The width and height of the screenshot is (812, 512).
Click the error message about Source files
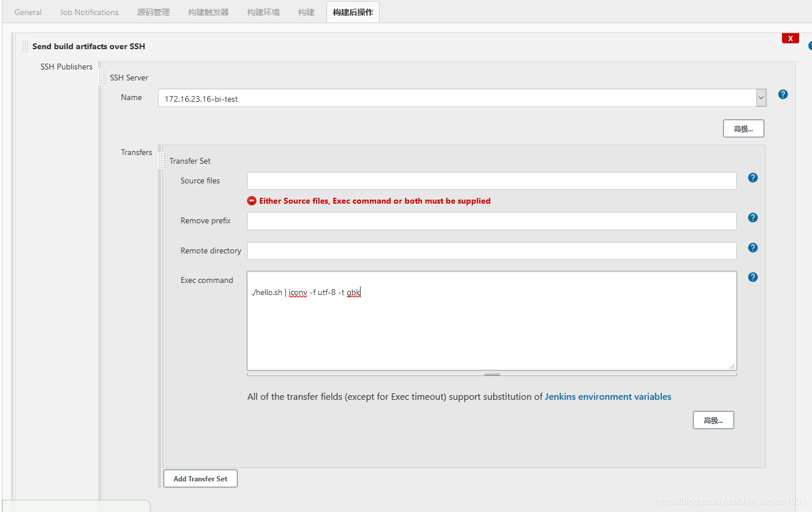374,201
